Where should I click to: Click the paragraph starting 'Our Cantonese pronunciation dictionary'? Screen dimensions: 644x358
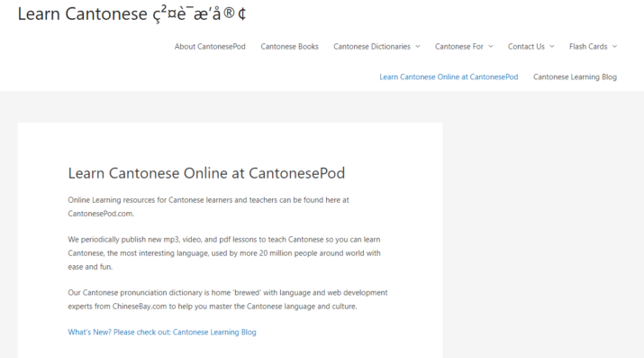click(228, 299)
